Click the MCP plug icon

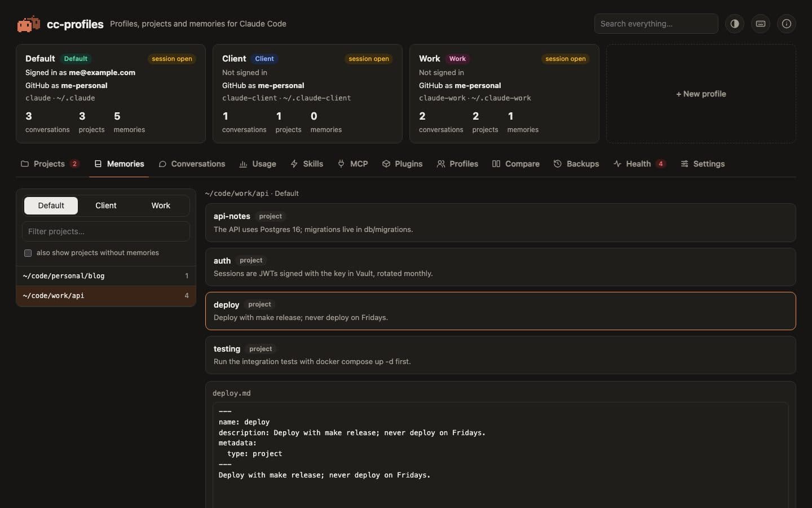[x=341, y=164]
